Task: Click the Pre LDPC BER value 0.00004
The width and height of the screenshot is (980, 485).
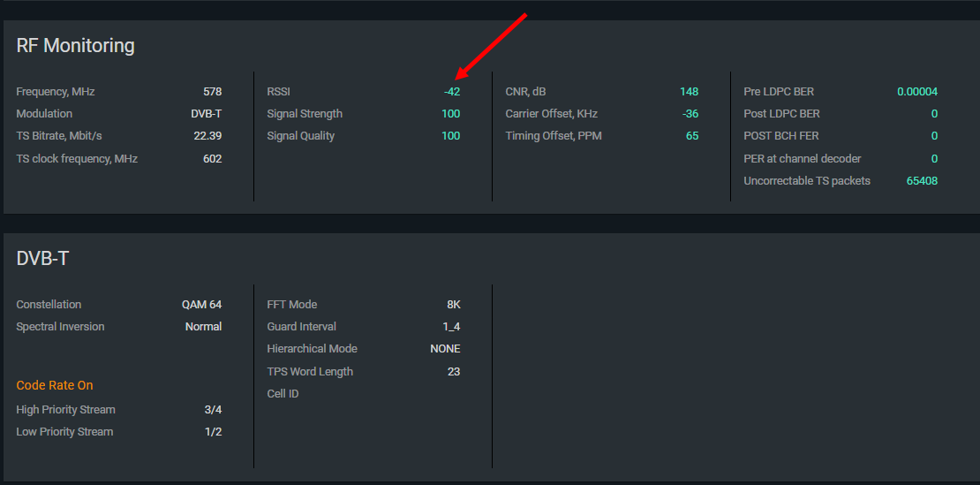Action: [x=917, y=92]
